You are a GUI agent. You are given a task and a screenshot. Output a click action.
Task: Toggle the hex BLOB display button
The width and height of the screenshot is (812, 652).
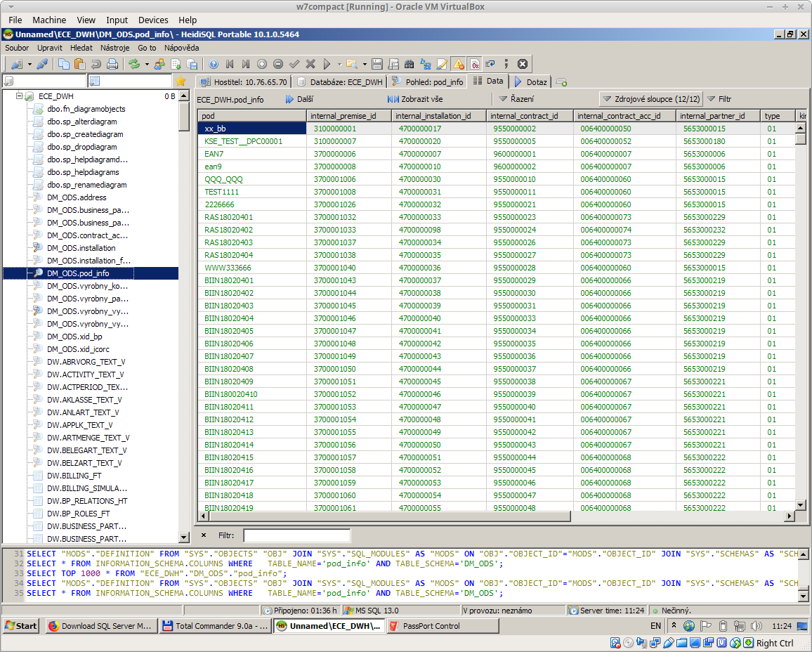(x=475, y=64)
